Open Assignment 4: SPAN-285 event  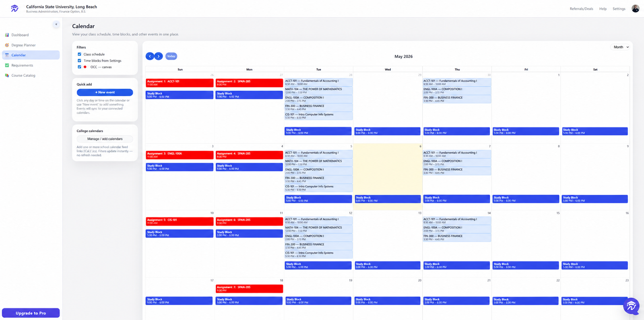point(249,155)
